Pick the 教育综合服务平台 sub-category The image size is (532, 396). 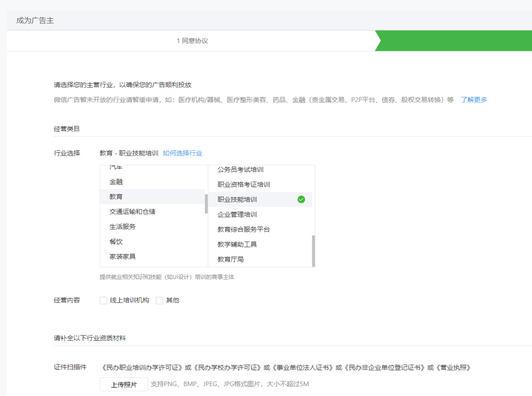point(260,230)
